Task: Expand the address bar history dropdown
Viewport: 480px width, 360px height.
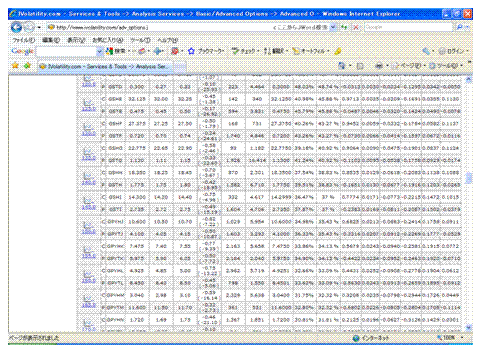Action: coord(333,27)
